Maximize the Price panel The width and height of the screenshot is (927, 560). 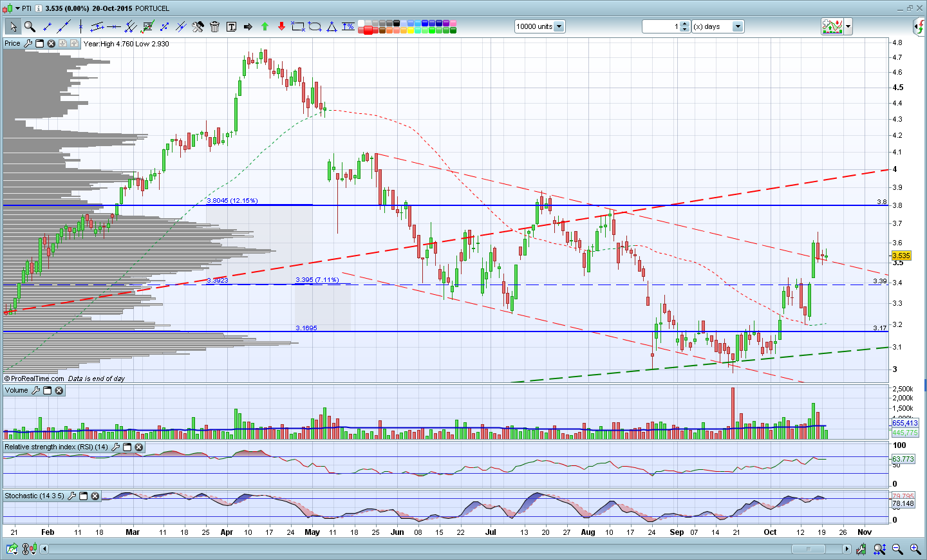39,43
